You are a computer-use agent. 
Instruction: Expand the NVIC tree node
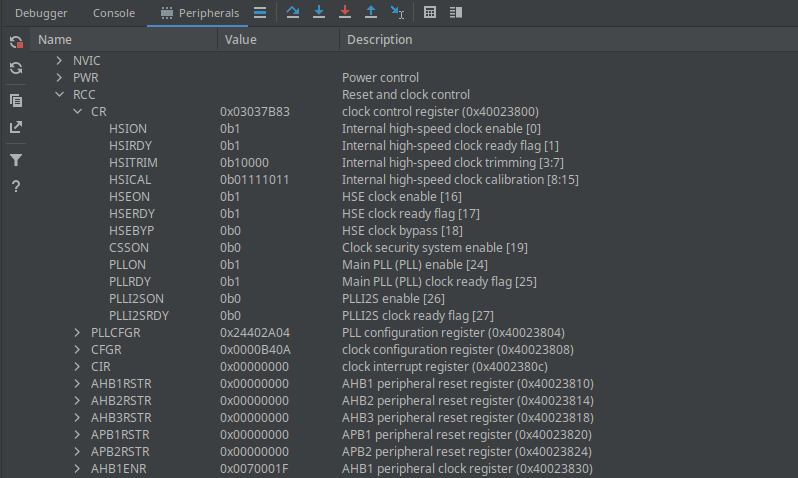[x=59, y=61]
